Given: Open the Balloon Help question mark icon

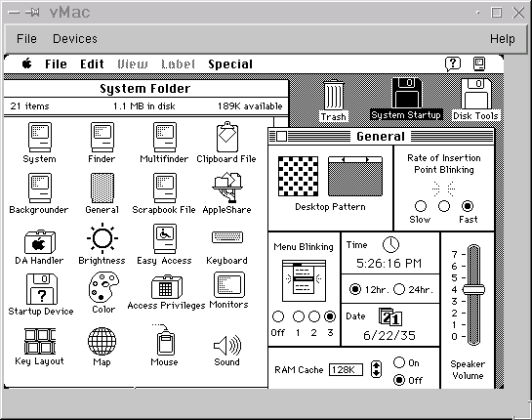Looking at the screenshot, I should pos(453,63).
